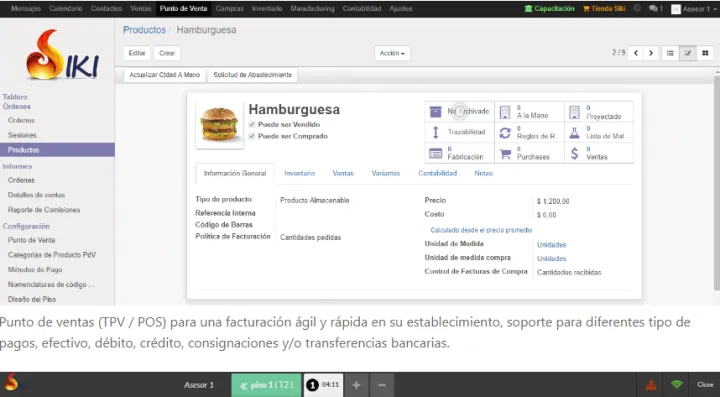Open Detalles de ventas report
Screen dimensions: 720x397
[x=36, y=195]
